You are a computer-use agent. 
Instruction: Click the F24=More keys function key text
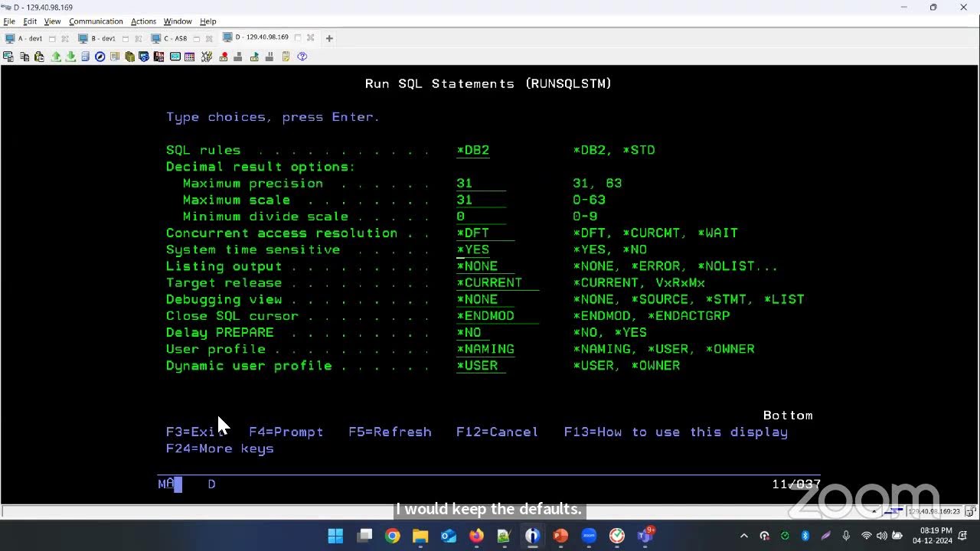(220, 448)
